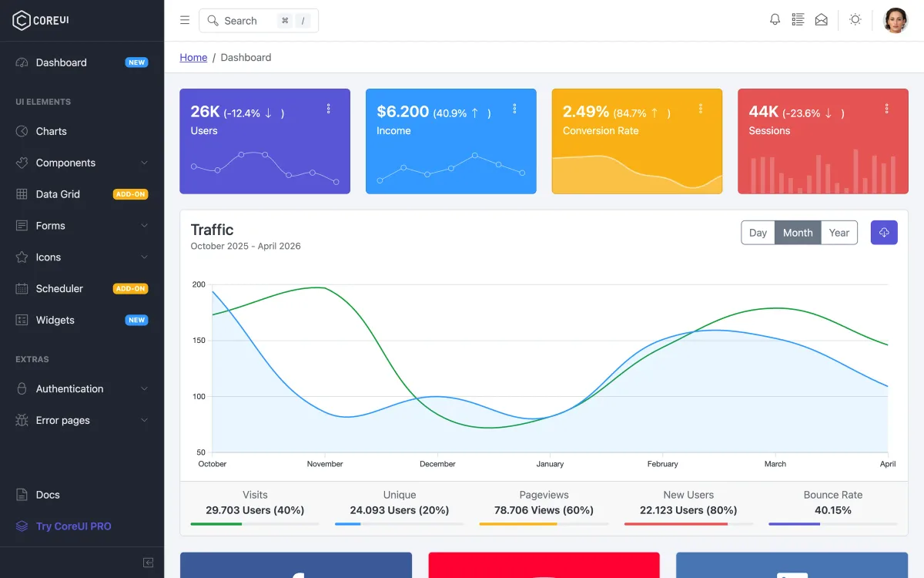The height and width of the screenshot is (578, 924).
Task: Select Year traffic range
Action: pyautogui.click(x=839, y=233)
